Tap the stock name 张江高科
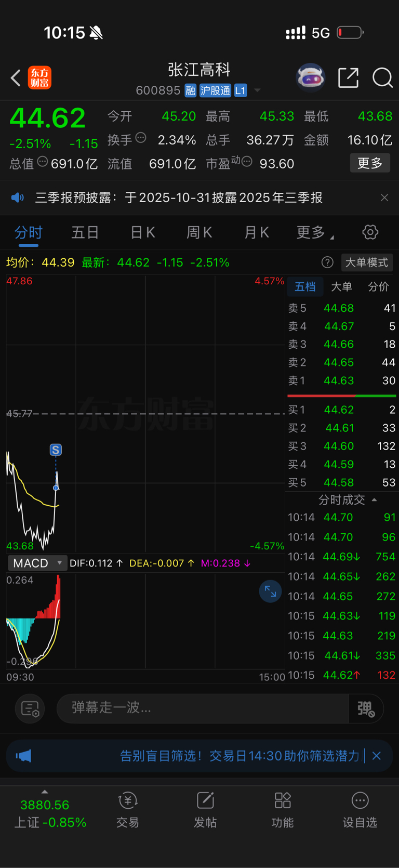This screenshot has height=868, width=399. coord(199,70)
